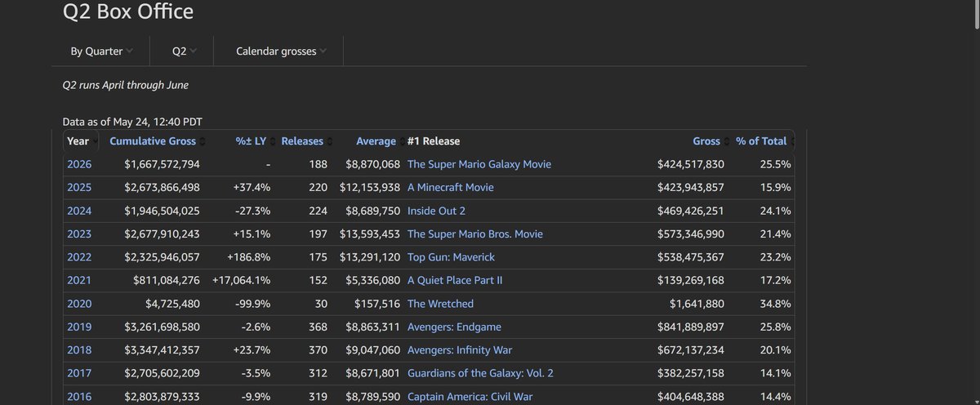Image resolution: width=980 pixels, height=405 pixels.
Task: Open A Minecraft Movie link
Action: click(x=450, y=187)
